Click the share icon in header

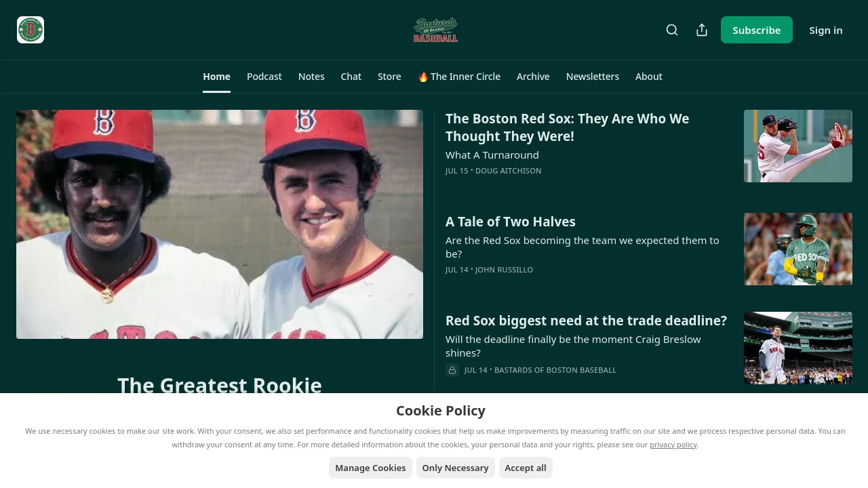point(702,30)
